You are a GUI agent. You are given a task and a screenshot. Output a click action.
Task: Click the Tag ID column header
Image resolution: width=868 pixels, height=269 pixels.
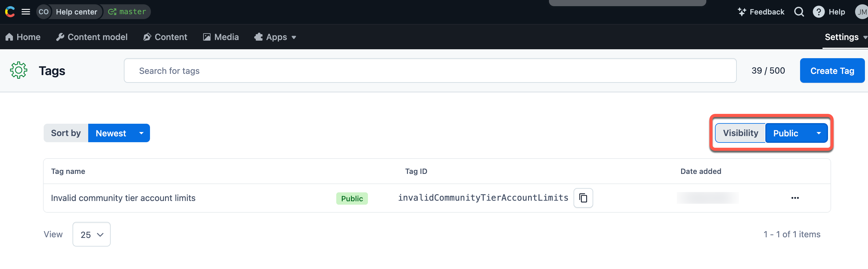[x=416, y=171]
